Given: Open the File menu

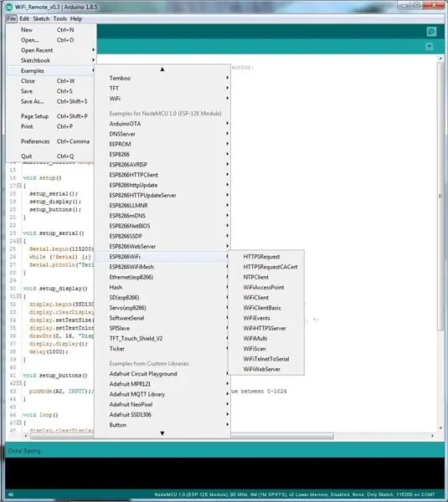Looking at the screenshot, I should [x=11, y=18].
